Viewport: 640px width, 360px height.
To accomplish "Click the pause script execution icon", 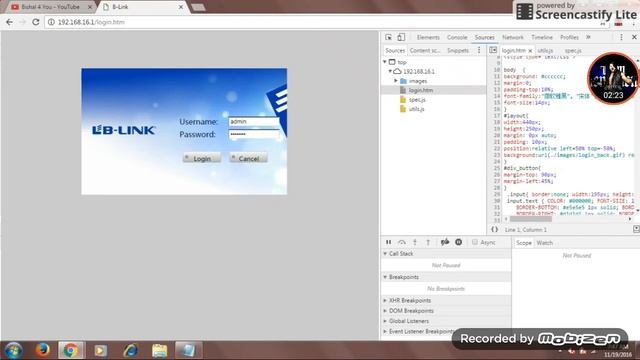I will 389,242.
